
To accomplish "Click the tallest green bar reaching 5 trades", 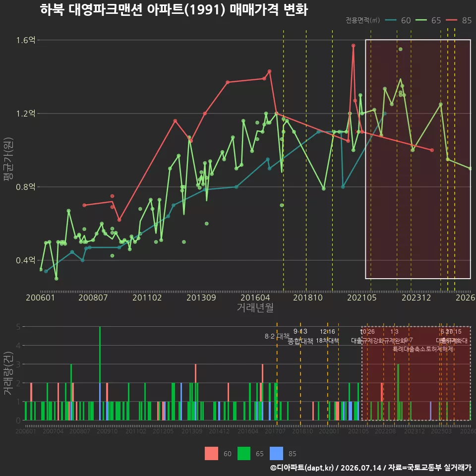I will tap(100, 373).
